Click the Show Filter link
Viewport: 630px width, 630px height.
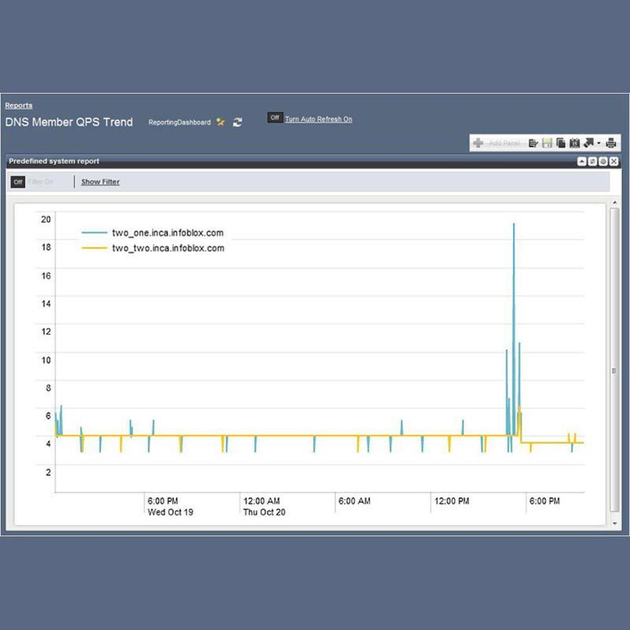point(100,182)
